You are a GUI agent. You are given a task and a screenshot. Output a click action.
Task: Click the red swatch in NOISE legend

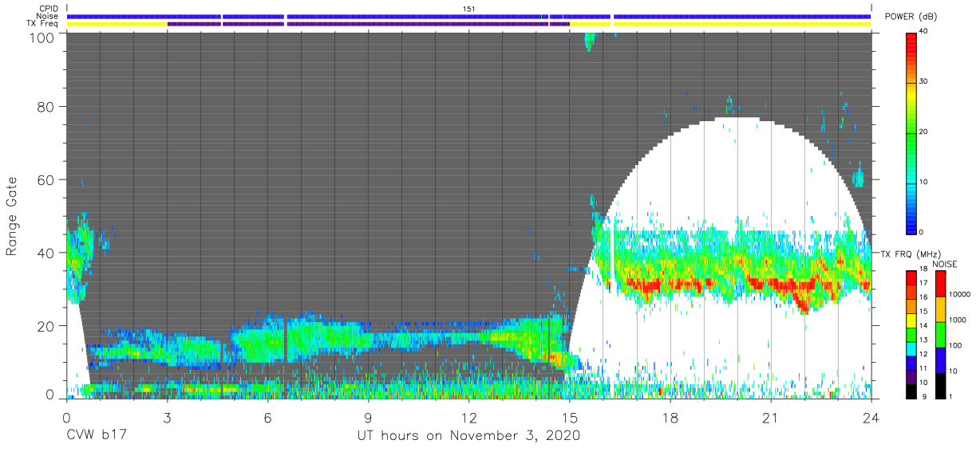[940, 284]
